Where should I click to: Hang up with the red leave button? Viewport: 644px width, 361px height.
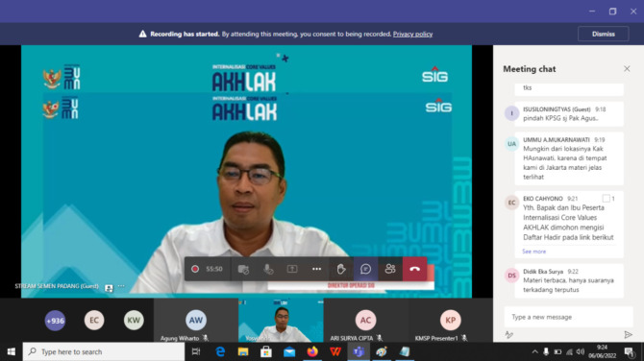414,269
